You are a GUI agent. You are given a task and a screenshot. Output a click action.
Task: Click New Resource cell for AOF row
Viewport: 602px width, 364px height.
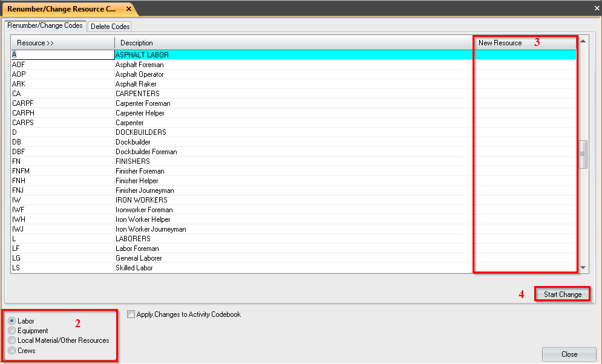[x=525, y=65]
